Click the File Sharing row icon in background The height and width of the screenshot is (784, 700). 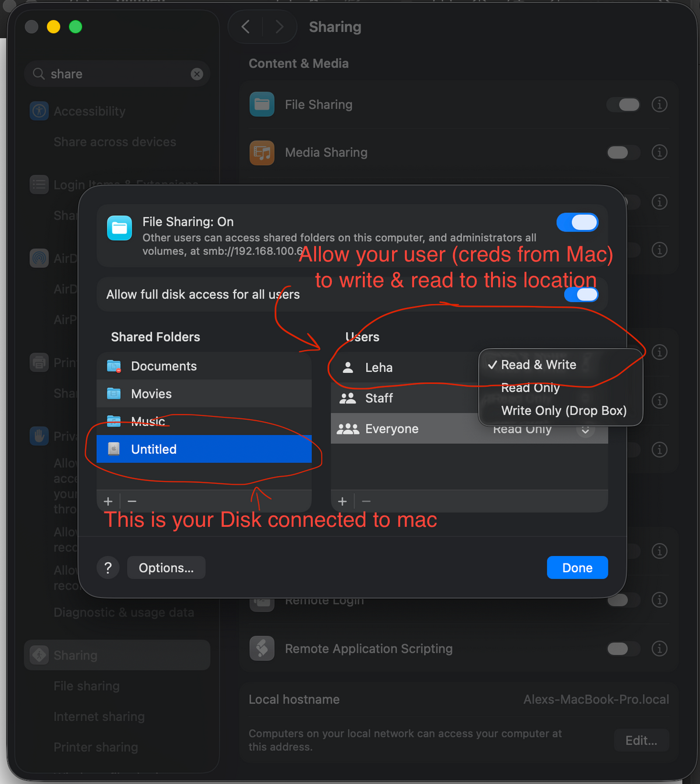point(262,104)
